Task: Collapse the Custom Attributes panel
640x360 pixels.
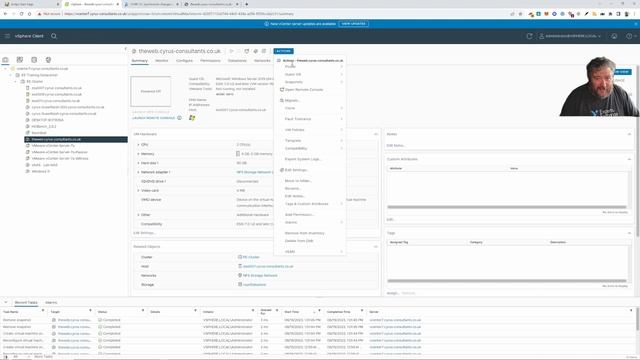Action: coord(629,159)
